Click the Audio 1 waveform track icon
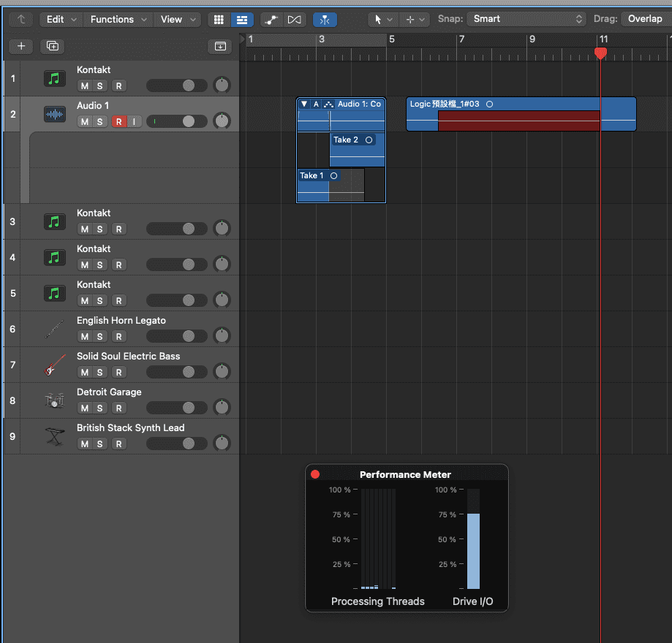Viewport: 672px width, 643px height. (54, 114)
